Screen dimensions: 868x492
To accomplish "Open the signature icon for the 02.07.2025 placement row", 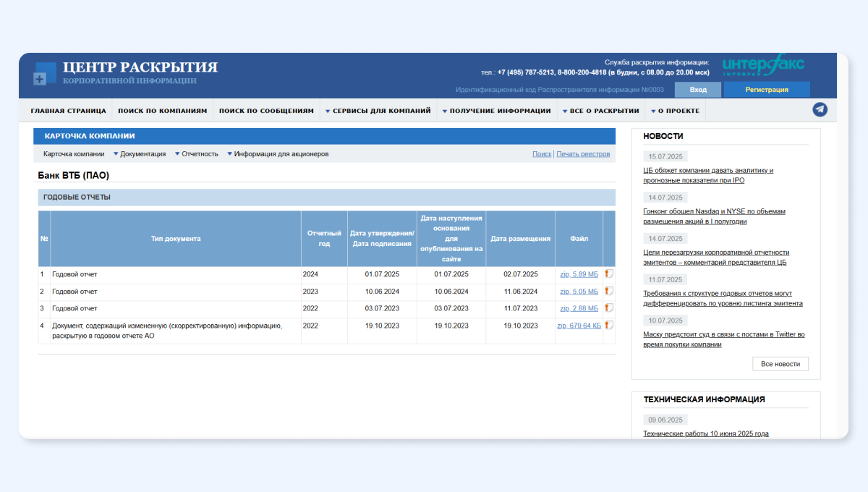I will pos(608,274).
